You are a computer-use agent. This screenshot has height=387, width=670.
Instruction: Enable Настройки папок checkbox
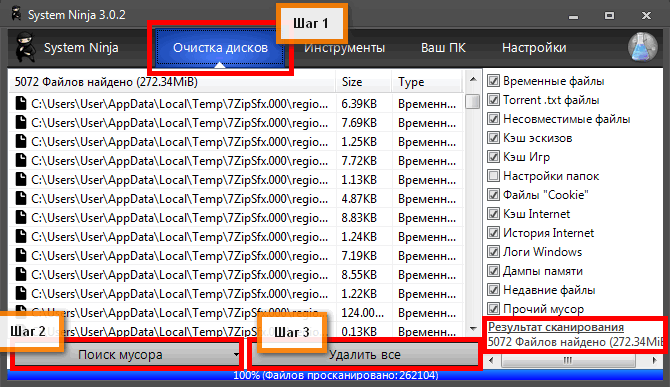[x=494, y=176]
